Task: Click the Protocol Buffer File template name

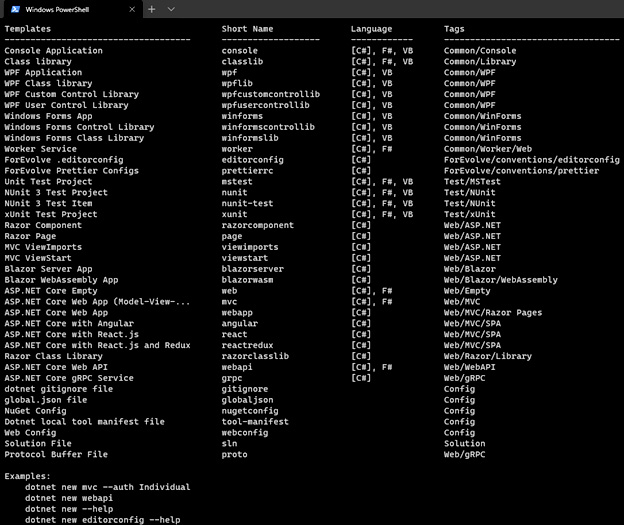Action: [56, 455]
